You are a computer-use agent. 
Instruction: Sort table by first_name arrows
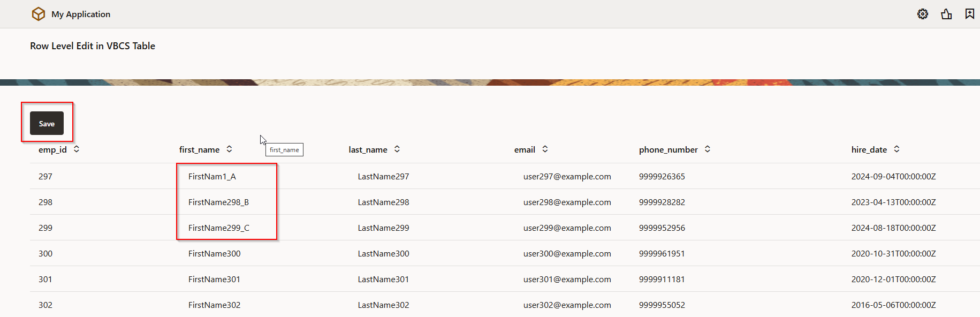tap(229, 149)
